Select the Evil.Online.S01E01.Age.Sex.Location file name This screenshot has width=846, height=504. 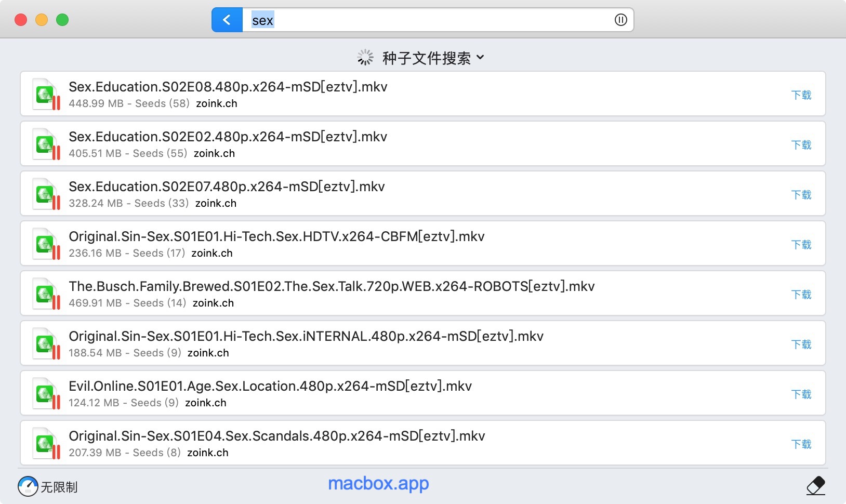270,386
